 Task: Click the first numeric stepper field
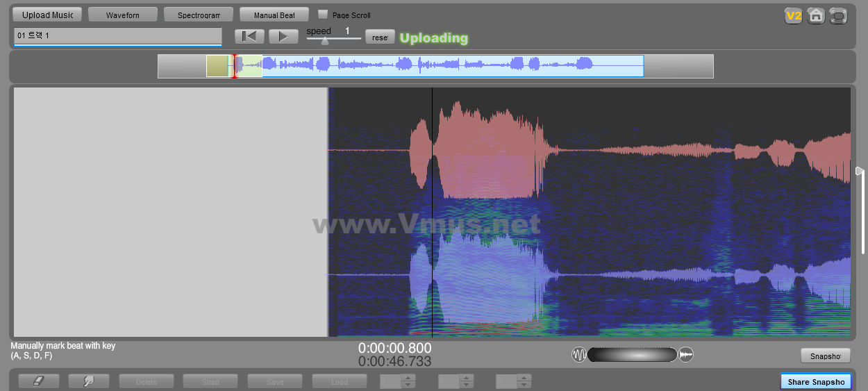[x=392, y=381]
